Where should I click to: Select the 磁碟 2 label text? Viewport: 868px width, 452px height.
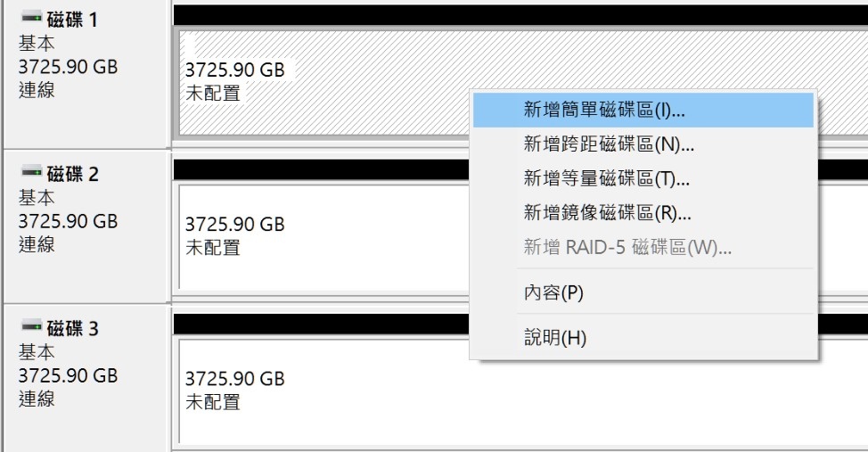point(72,173)
